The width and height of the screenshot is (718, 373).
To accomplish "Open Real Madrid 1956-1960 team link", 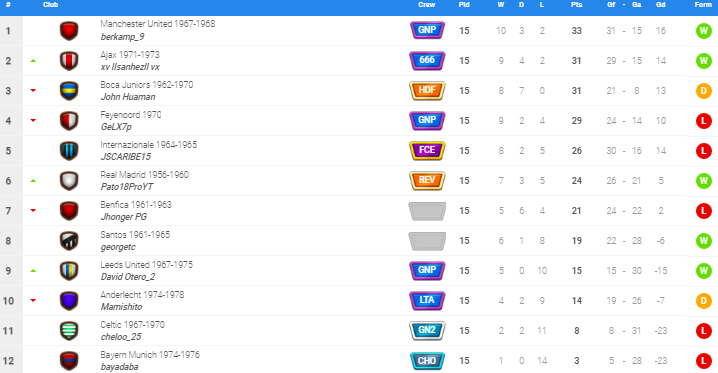I will click(144, 174).
